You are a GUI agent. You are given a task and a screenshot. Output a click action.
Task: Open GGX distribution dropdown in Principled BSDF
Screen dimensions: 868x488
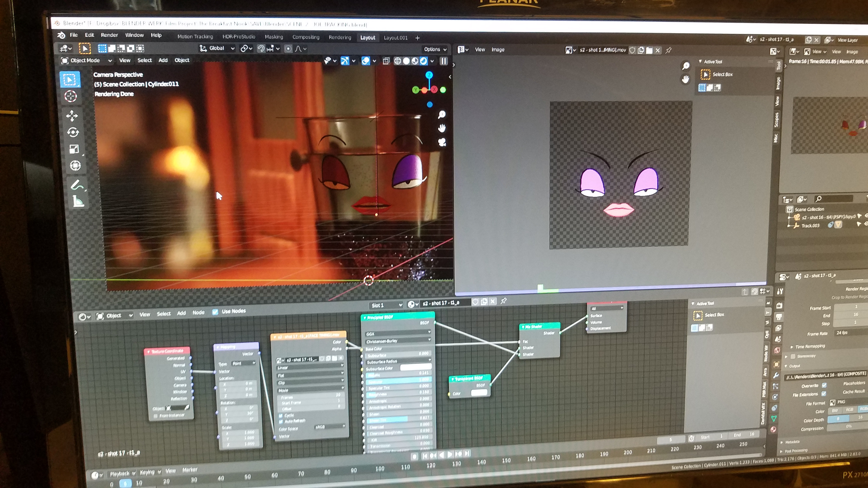(398, 333)
